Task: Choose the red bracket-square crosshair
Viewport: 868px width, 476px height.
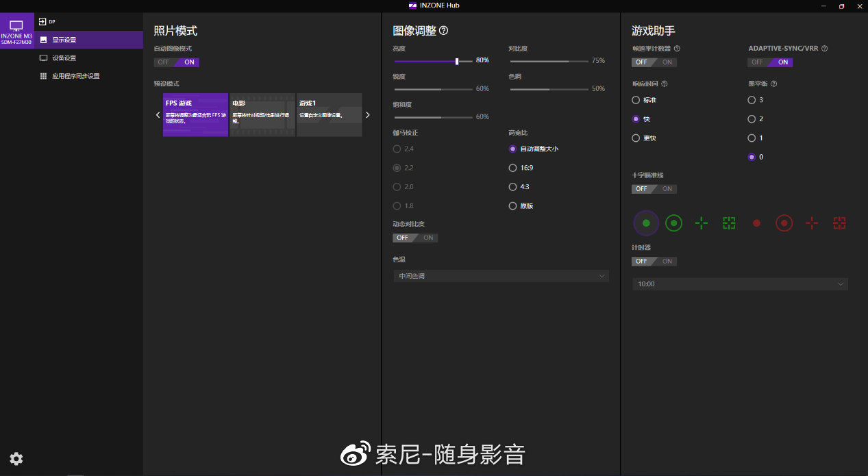Action: click(x=839, y=223)
